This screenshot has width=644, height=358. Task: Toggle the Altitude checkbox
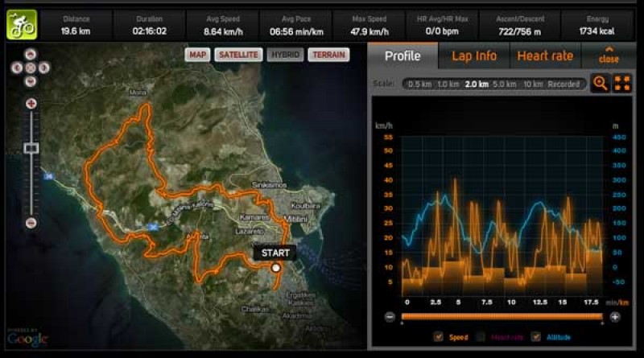pyautogui.click(x=535, y=337)
